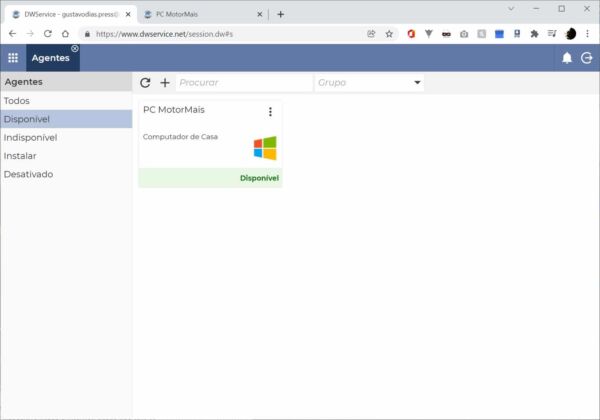Open the notifications bell
Image resolution: width=600 pixels, height=420 pixels.
[567, 58]
